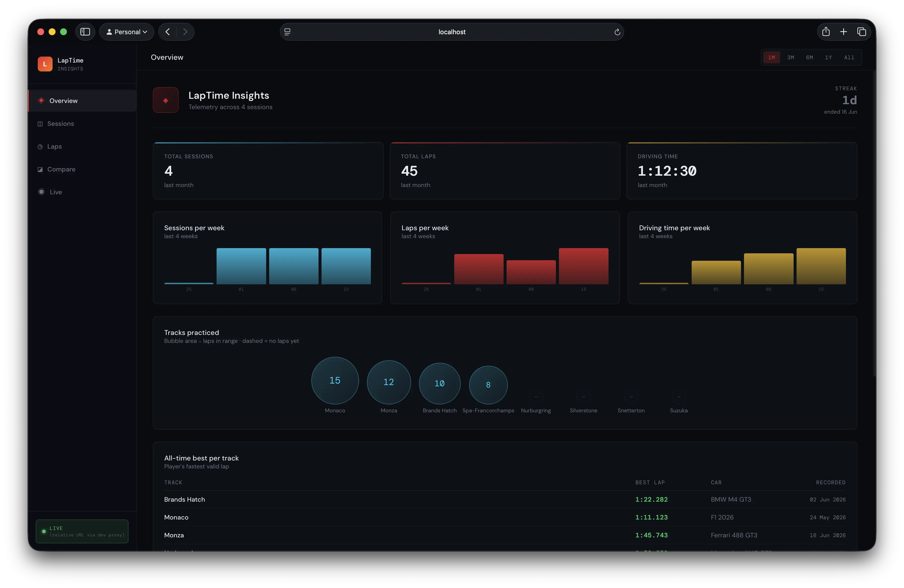The image size is (904, 588).
Task: Click the Live record circle icon
Action: tap(41, 192)
